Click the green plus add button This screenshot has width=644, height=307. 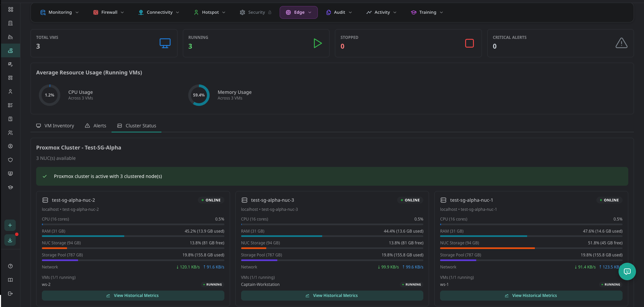[x=10, y=225]
